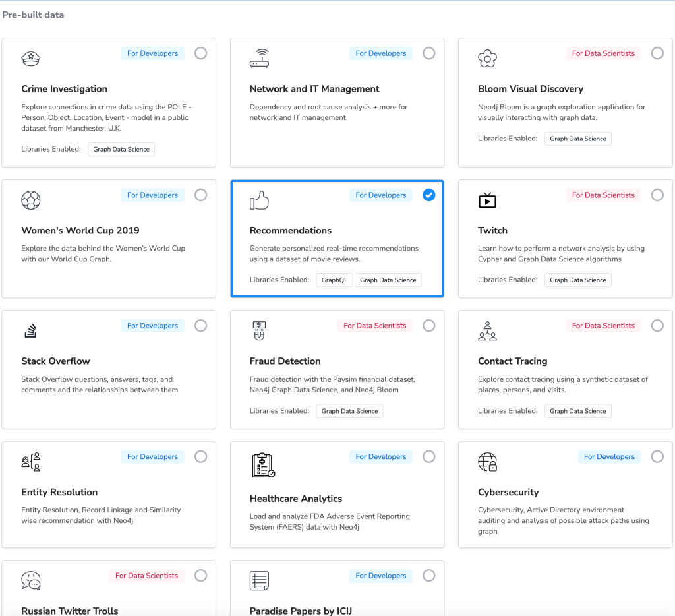Click Graph Data Science tag under Twitch
Screen dimensions: 675x616
pos(577,280)
